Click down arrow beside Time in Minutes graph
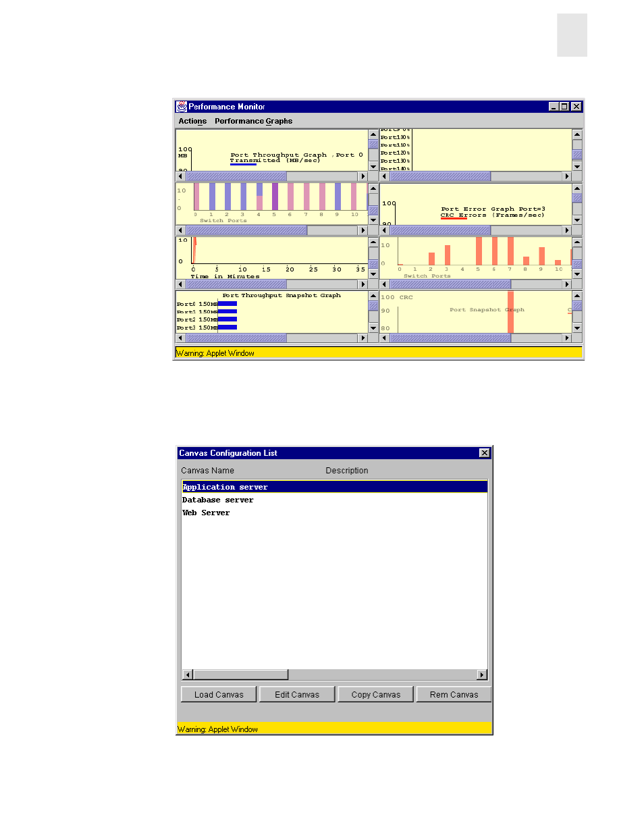 (x=373, y=274)
